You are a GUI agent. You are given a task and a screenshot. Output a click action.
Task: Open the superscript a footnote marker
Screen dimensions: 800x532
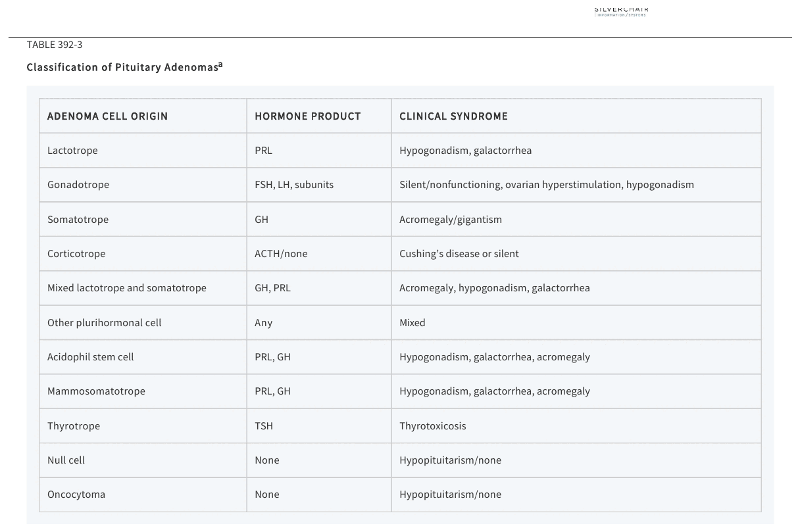click(220, 64)
